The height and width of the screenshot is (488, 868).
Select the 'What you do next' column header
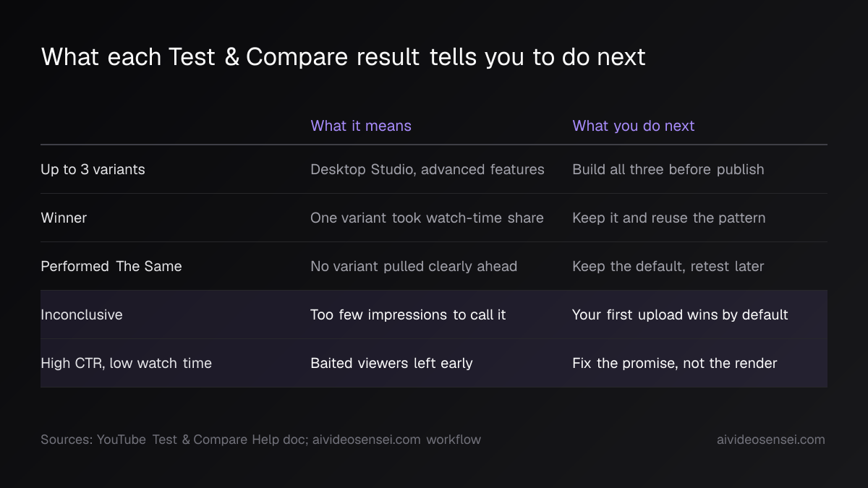[x=633, y=126]
